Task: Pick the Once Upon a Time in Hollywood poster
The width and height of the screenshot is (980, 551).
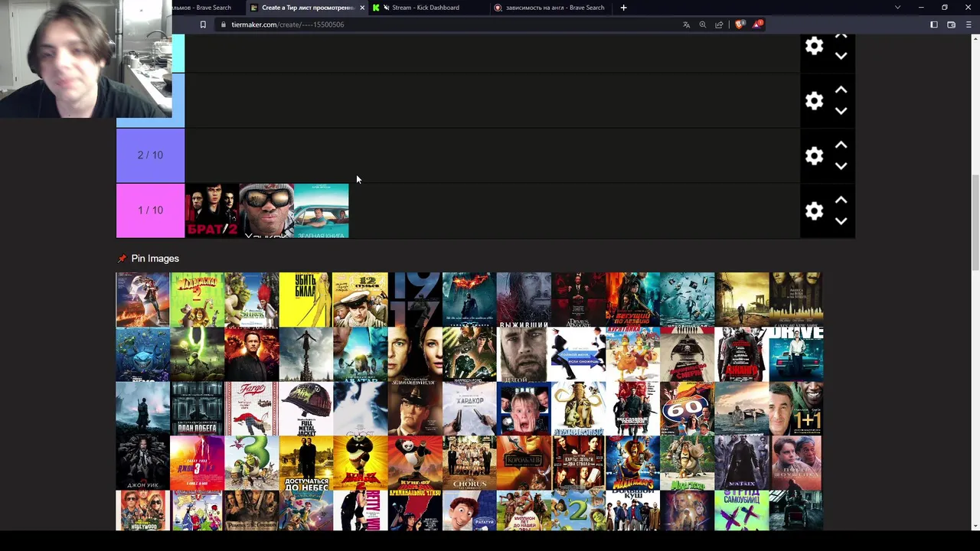Action: click(x=143, y=510)
